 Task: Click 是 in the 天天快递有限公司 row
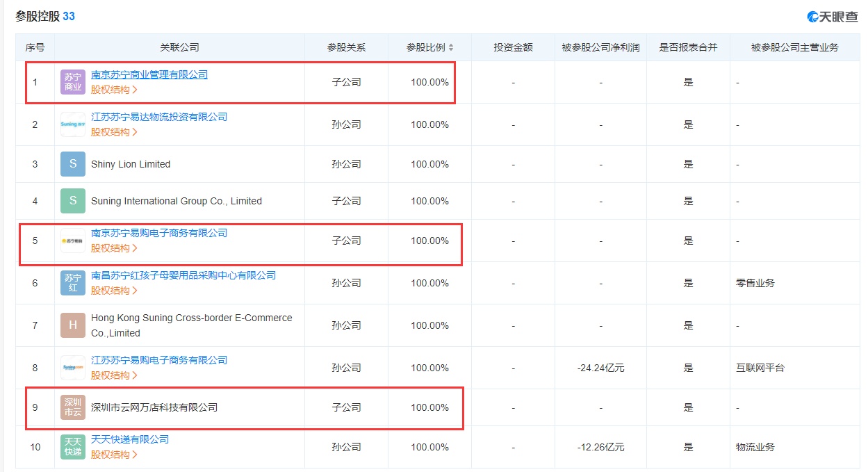click(688, 447)
